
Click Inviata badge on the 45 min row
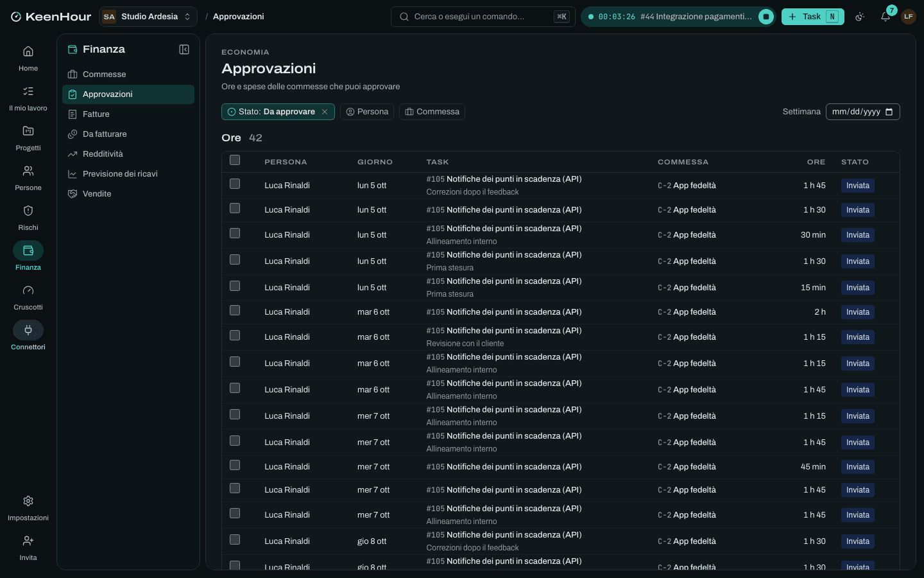coord(857,467)
